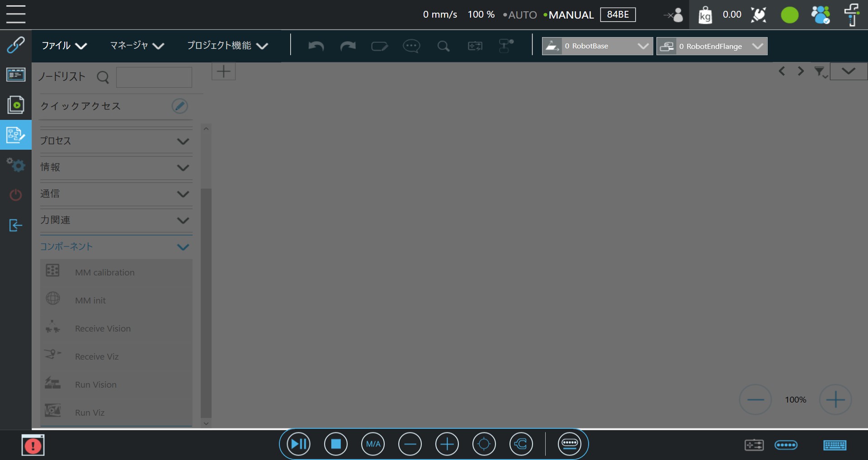Click the speech bubble comment icon
This screenshot has height=460, width=868.
[x=411, y=46]
